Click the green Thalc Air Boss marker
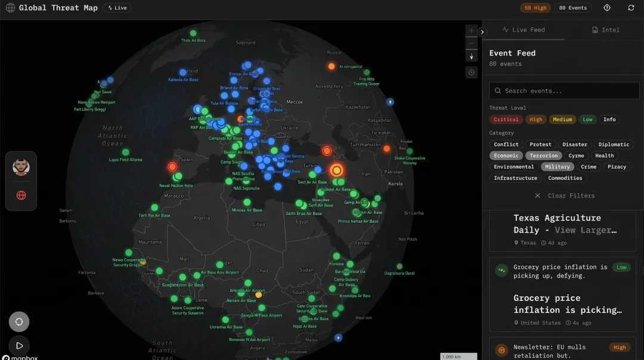This screenshot has height=360, width=644. click(x=193, y=33)
